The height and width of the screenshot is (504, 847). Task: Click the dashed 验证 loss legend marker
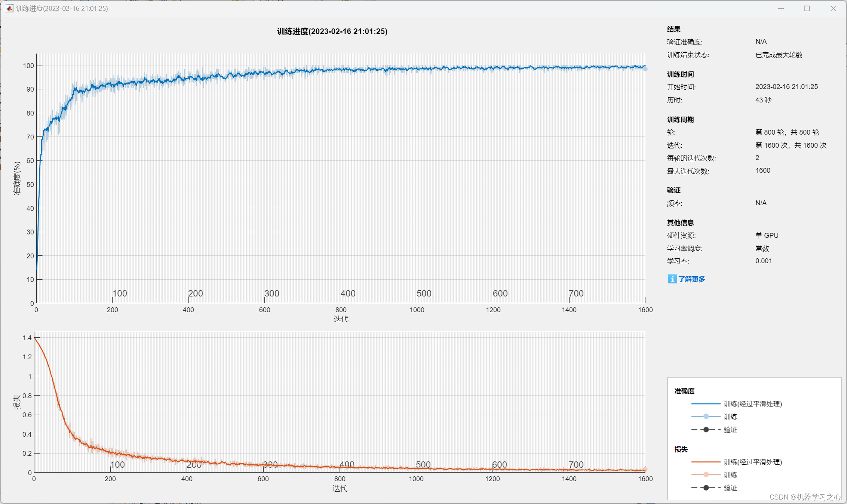(x=706, y=488)
